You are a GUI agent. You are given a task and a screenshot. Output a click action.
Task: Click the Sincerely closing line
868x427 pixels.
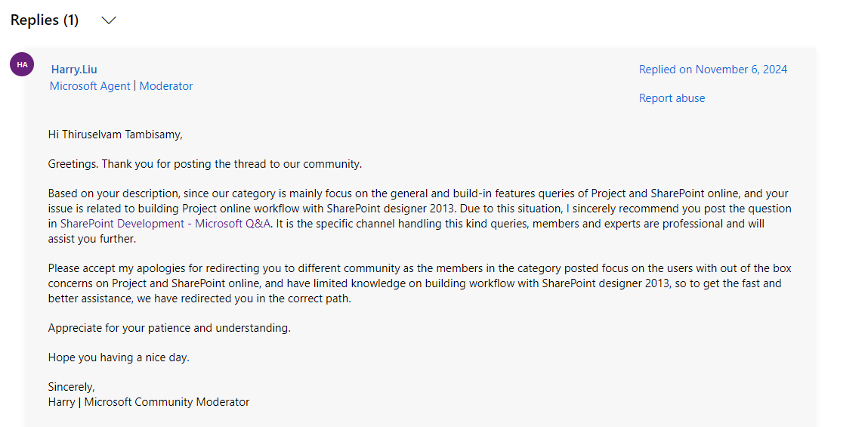pyautogui.click(x=72, y=387)
